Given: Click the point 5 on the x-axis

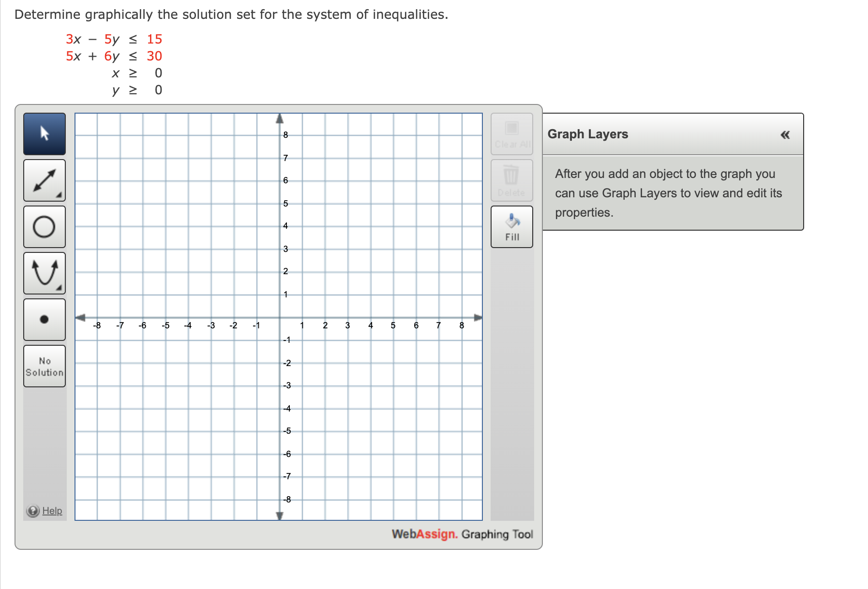Looking at the screenshot, I should click(393, 318).
